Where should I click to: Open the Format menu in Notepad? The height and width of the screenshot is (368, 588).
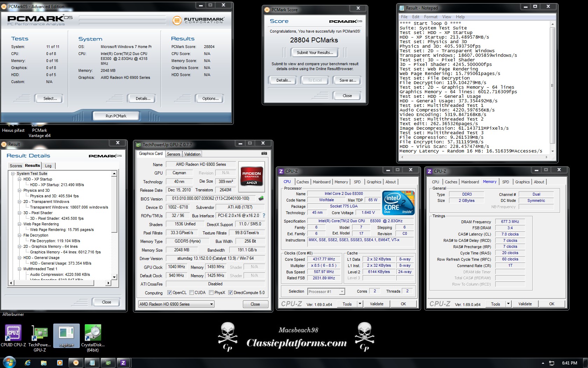point(430,17)
